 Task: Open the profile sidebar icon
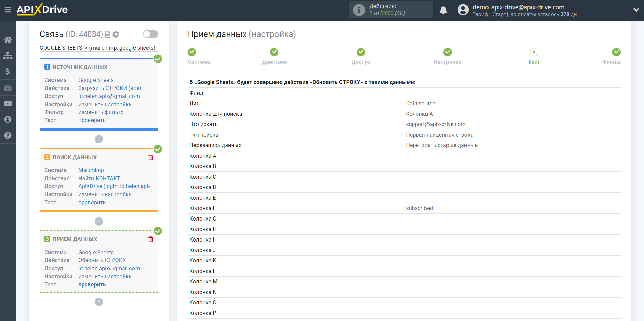point(8,119)
